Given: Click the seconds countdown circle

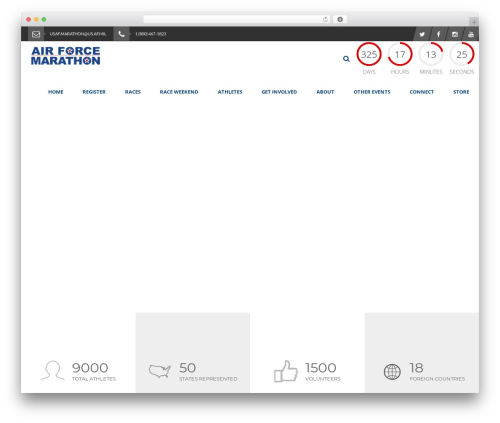Looking at the screenshot, I should [x=462, y=54].
